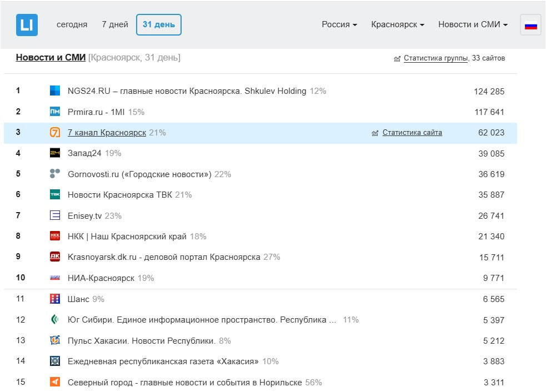Viewport: 546px width, 392px height.
Task: Click the Krasnoyarsk.dk.ru favicon
Action: (55, 257)
